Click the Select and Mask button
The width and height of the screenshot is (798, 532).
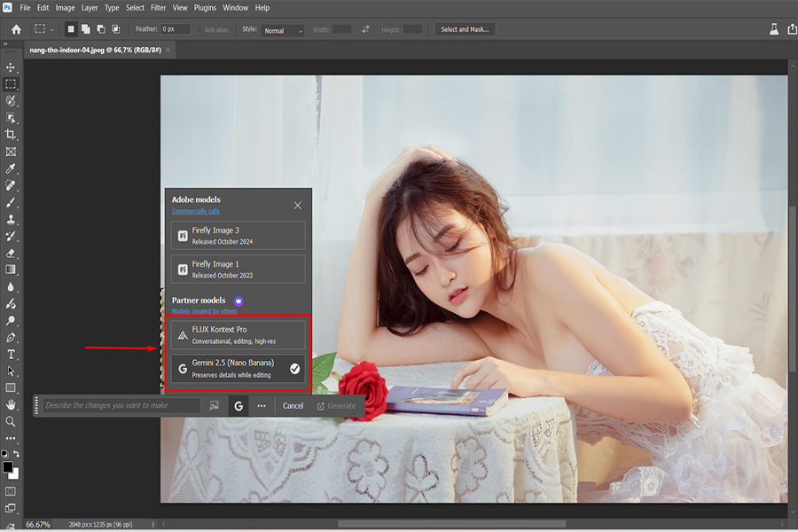tap(465, 29)
